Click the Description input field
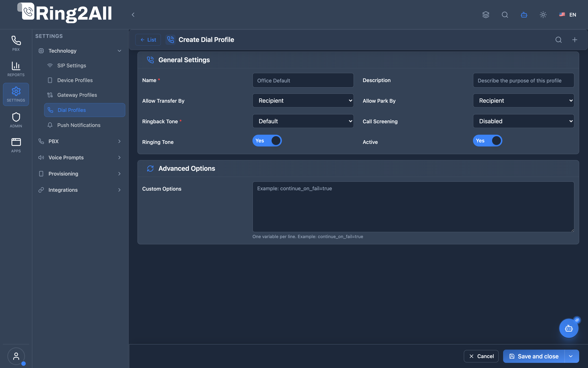This screenshot has width=588, height=368. (523, 80)
